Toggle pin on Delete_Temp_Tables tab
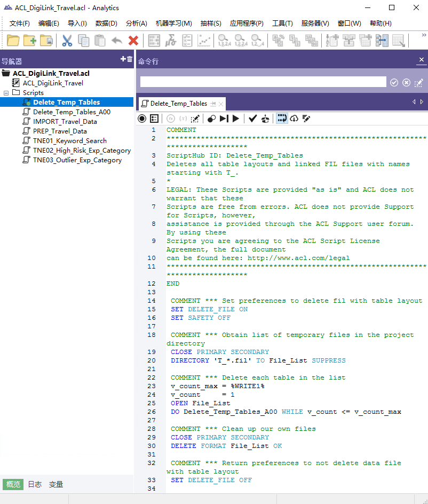This screenshot has height=504, width=428. click(213, 104)
